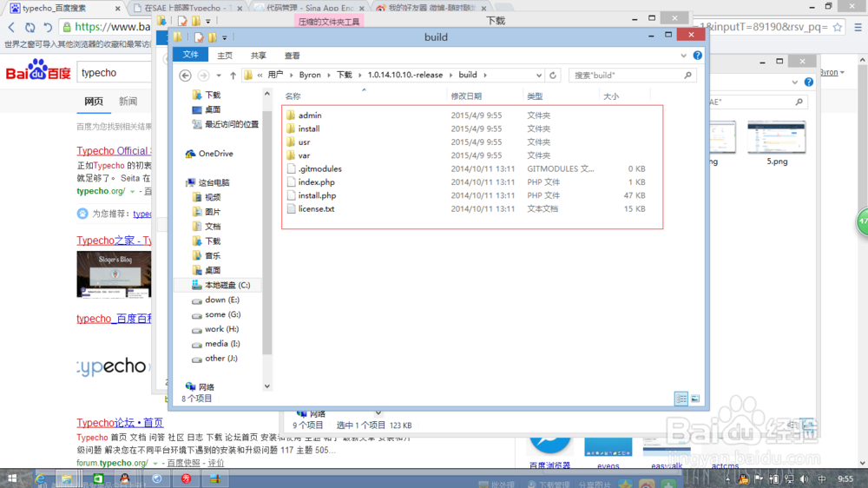
Task: Select the install.php file
Action: pyautogui.click(x=317, y=195)
